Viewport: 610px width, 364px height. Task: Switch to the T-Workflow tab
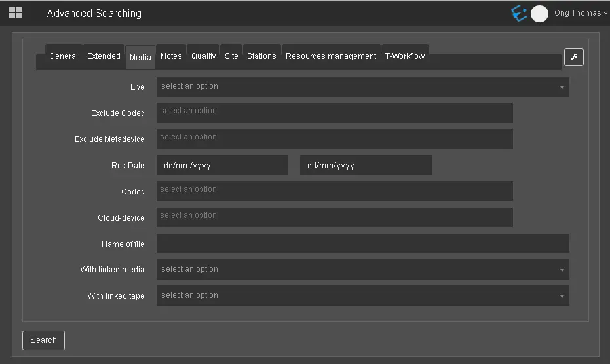[x=404, y=56]
